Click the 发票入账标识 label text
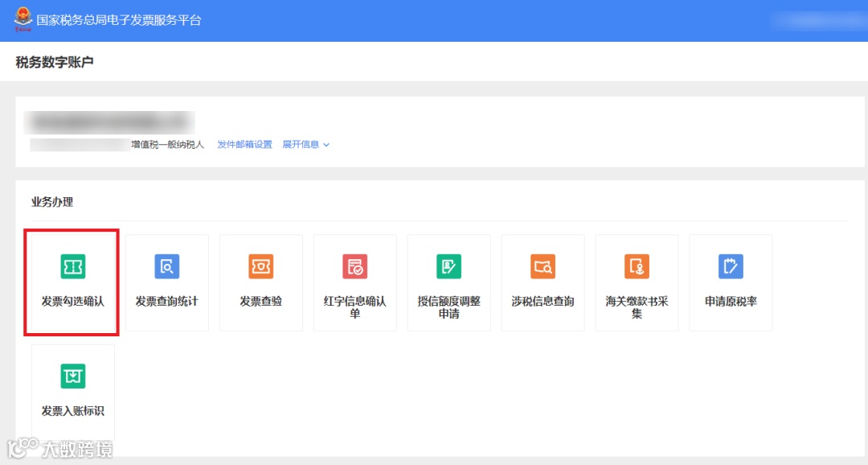This screenshot has height=465, width=868. click(x=72, y=411)
